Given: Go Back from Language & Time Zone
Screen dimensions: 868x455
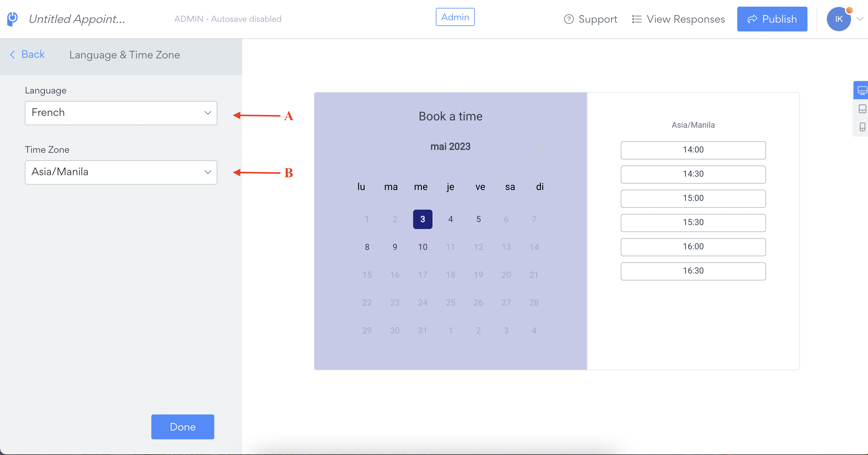Looking at the screenshot, I should click(x=27, y=54).
